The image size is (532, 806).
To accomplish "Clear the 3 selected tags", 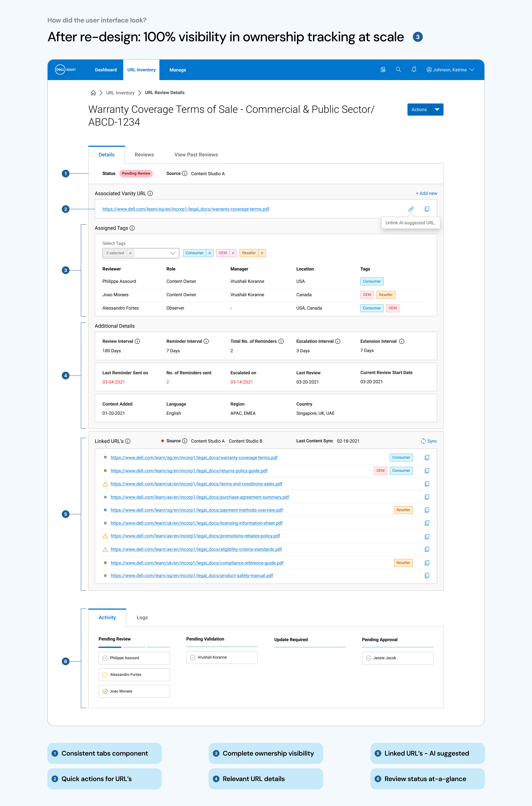I will click(130, 253).
